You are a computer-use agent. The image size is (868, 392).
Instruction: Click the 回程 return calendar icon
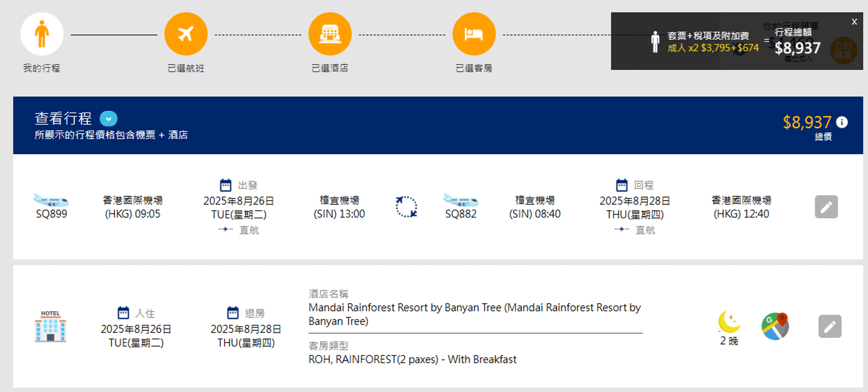point(621,185)
